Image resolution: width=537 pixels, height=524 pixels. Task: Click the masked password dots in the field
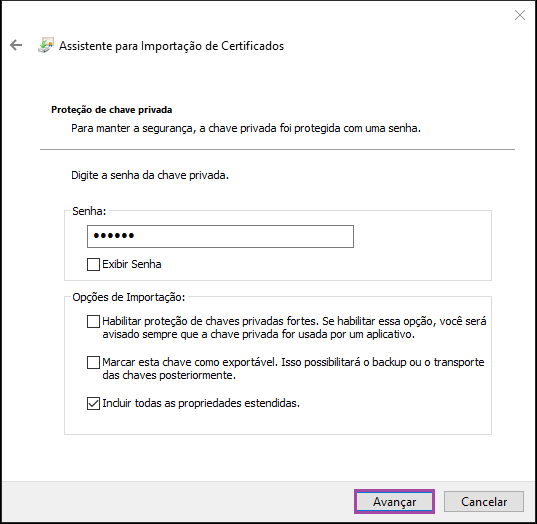tap(114, 236)
